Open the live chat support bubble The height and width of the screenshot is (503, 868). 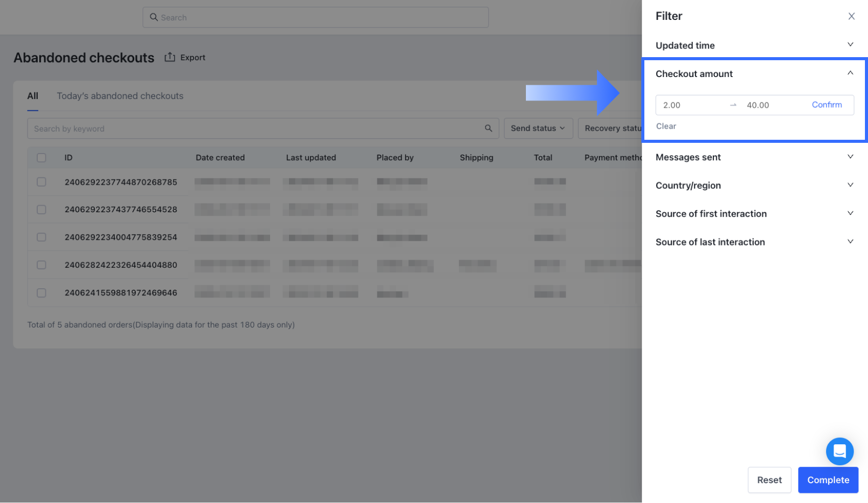[839, 451]
